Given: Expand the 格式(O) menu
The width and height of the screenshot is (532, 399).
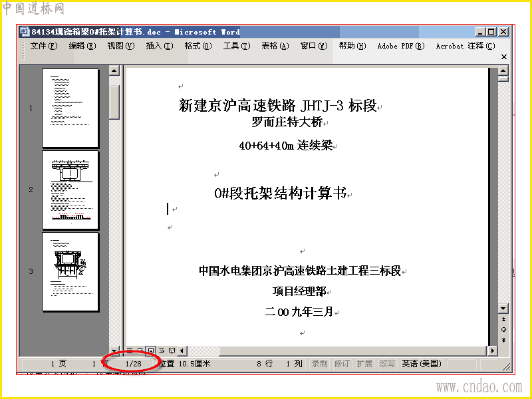Looking at the screenshot, I should tap(198, 46).
